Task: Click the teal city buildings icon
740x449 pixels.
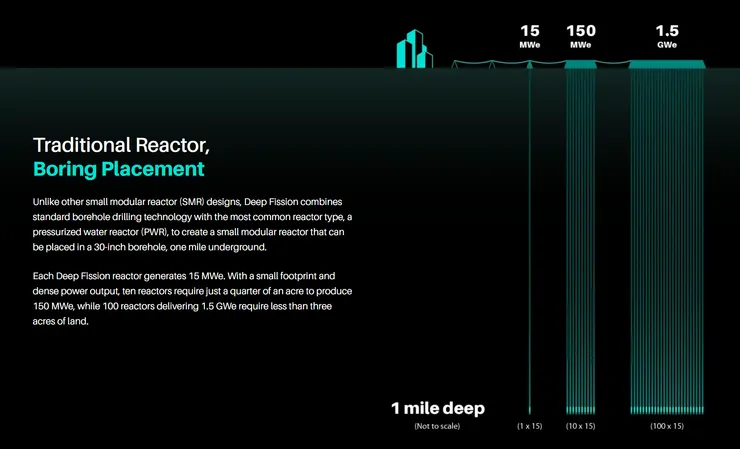Action: coord(414,49)
